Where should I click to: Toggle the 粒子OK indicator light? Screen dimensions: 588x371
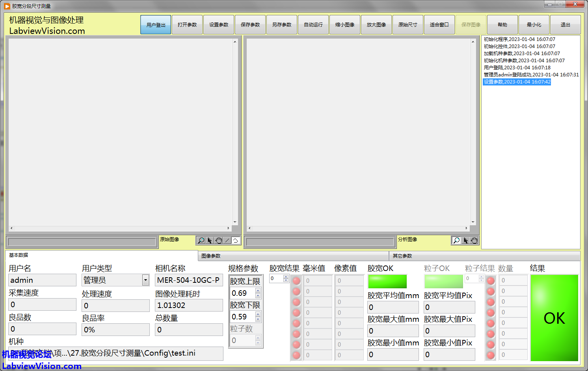coord(443,281)
